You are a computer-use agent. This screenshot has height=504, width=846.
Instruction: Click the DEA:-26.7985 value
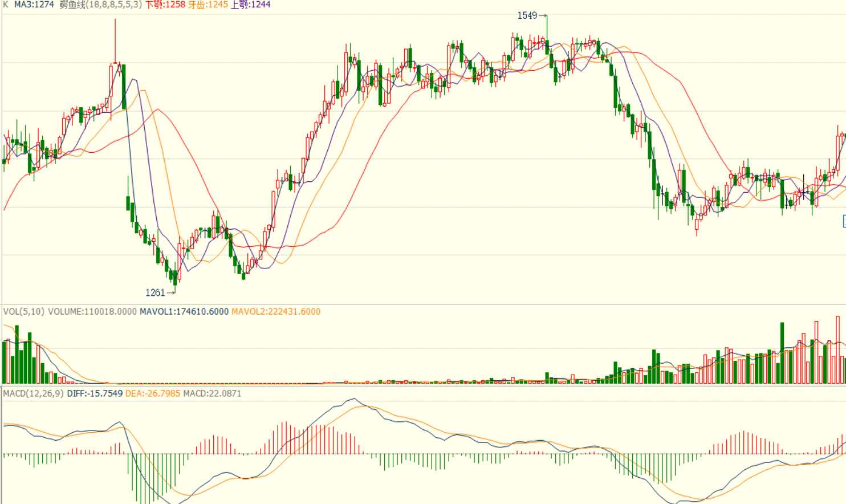(153, 393)
